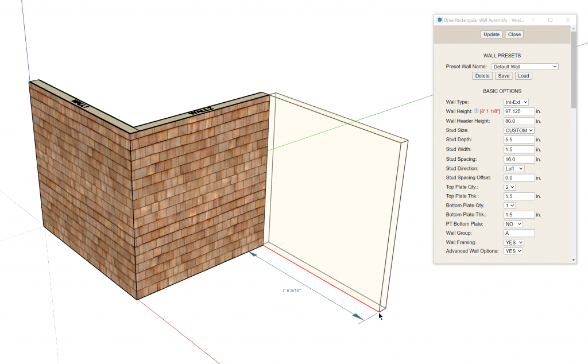Click the scrollbar down arrow in dialog
The width and height of the screenshot is (588, 364).
574,260
